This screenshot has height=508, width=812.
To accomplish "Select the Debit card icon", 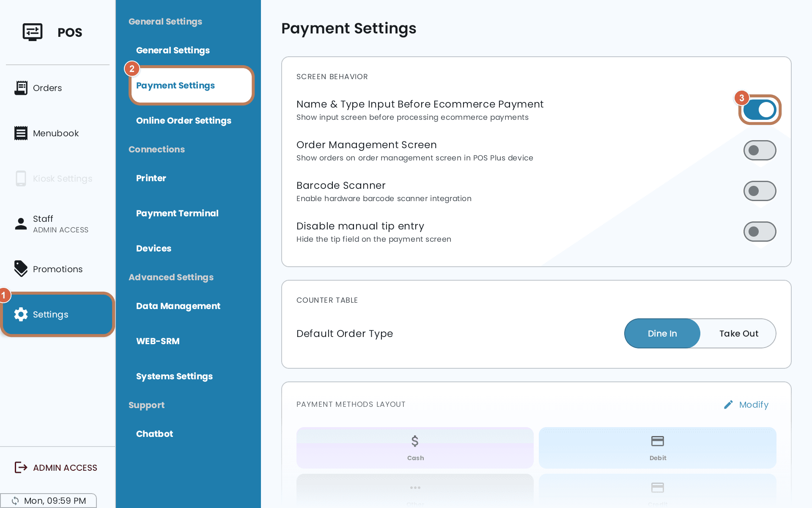I will 658,441.
